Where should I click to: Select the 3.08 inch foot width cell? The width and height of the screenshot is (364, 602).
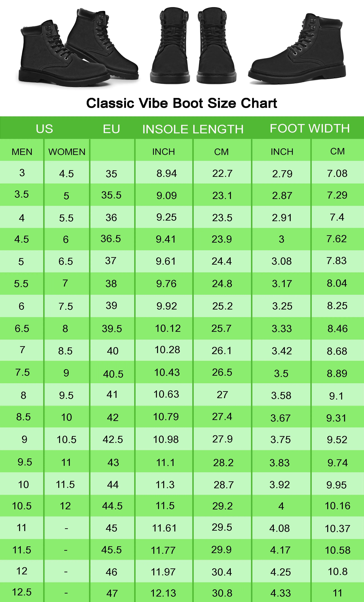coord(281,261)
